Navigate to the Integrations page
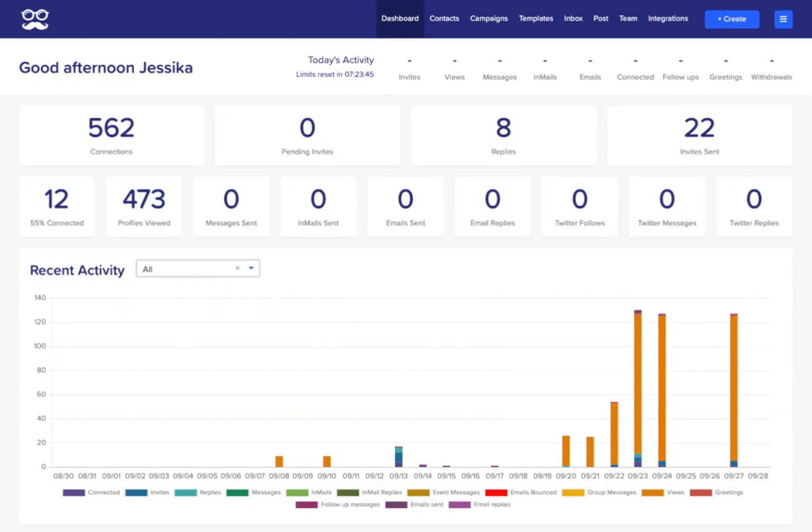This screenshot has height=532, width=812. pos(668,19)
